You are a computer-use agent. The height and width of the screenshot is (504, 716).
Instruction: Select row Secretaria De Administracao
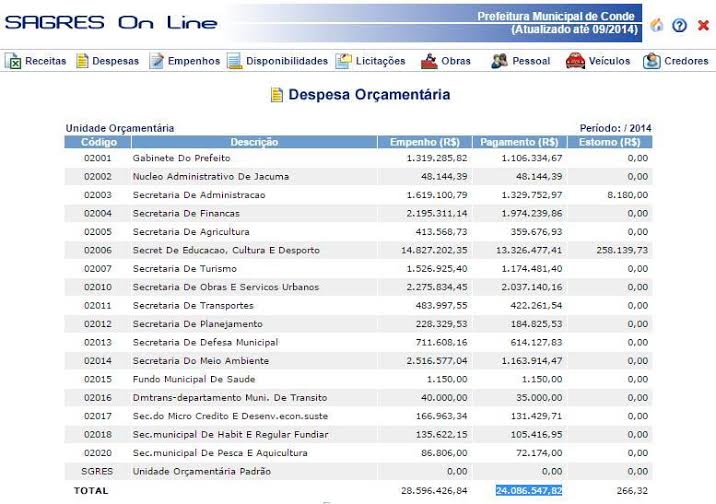[x=358, y=195]
